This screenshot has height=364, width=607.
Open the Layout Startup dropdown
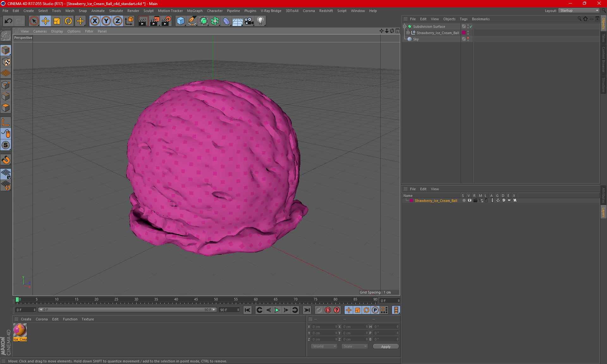click(579, 10)
